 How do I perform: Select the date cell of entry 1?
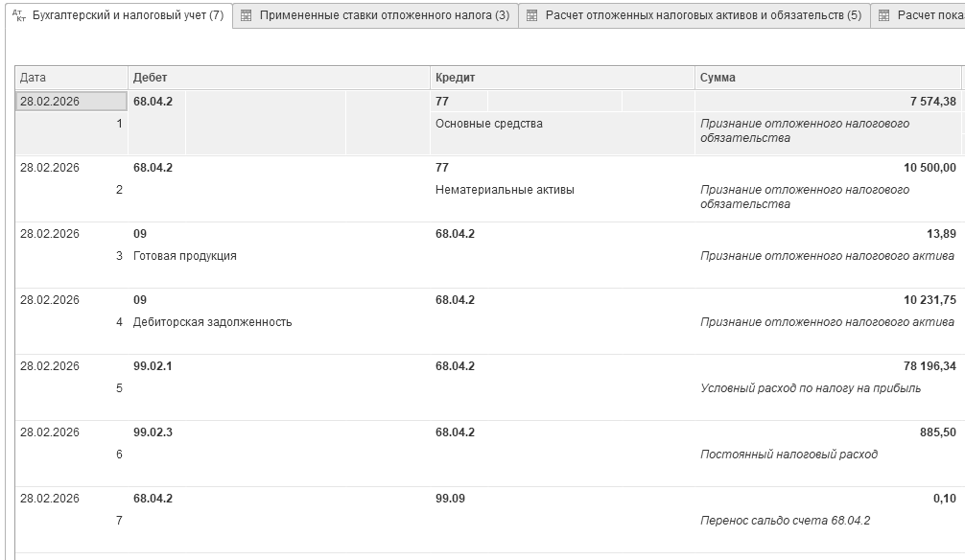(x=70, y=101)
